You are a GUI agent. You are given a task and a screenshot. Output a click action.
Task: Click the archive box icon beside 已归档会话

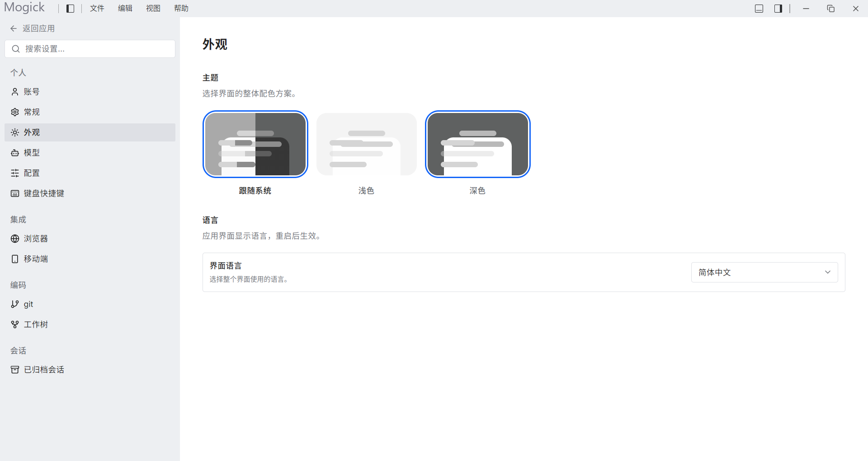[x=15, y=370]
